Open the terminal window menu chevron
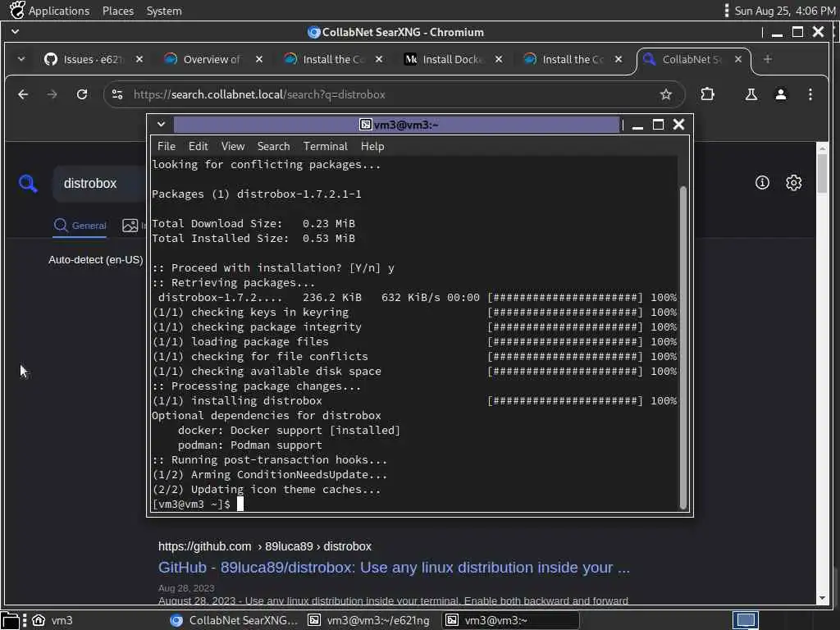840x630 pixels. pos(161,125)
